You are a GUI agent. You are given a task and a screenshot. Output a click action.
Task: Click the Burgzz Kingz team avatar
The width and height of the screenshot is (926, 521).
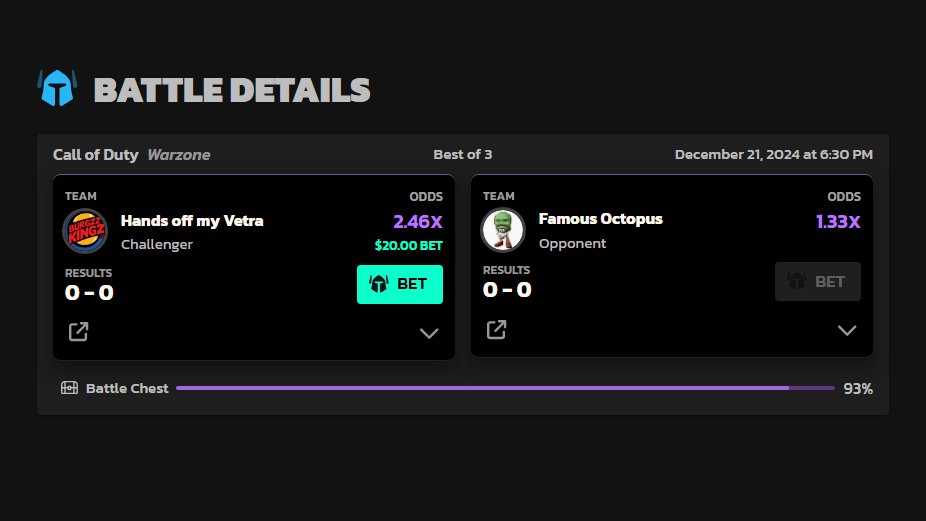coord(85,231)
